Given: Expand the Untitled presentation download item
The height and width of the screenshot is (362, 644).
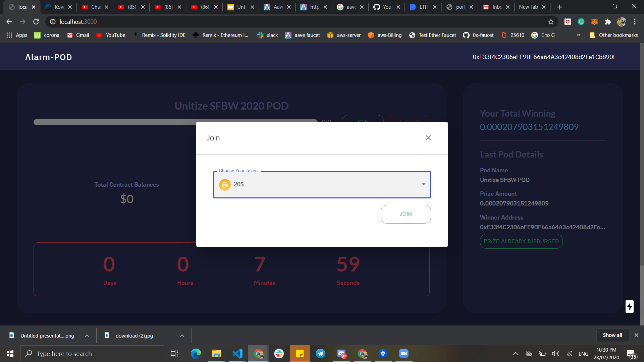Looking at the screenshot, I should point(87,336).
